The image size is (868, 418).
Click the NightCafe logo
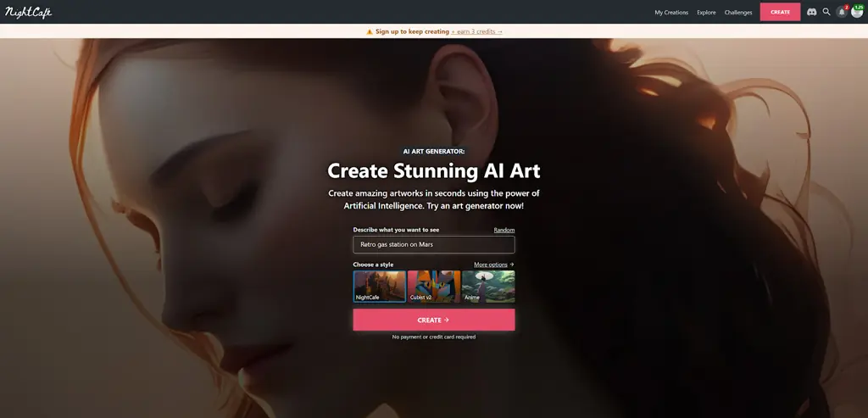pyautogui.click(x=28, y=12)
